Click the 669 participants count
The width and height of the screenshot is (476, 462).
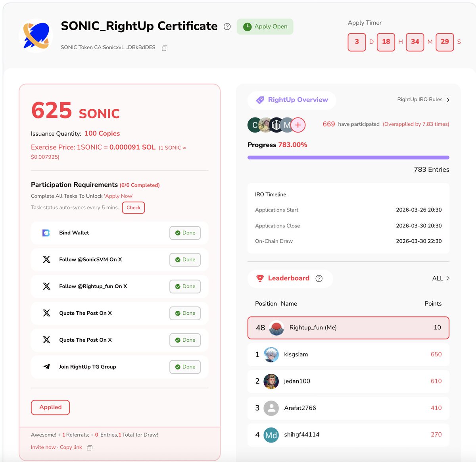[x=329, y=124]
